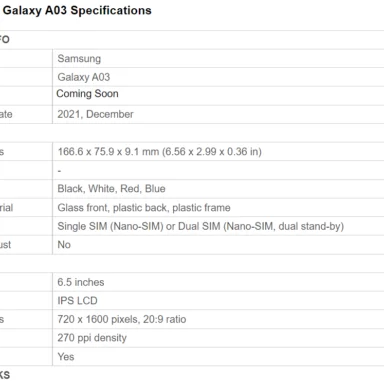Click the 270 ppi density value
384x384 pixels.
pyautogui.click(x=92, y=338)
